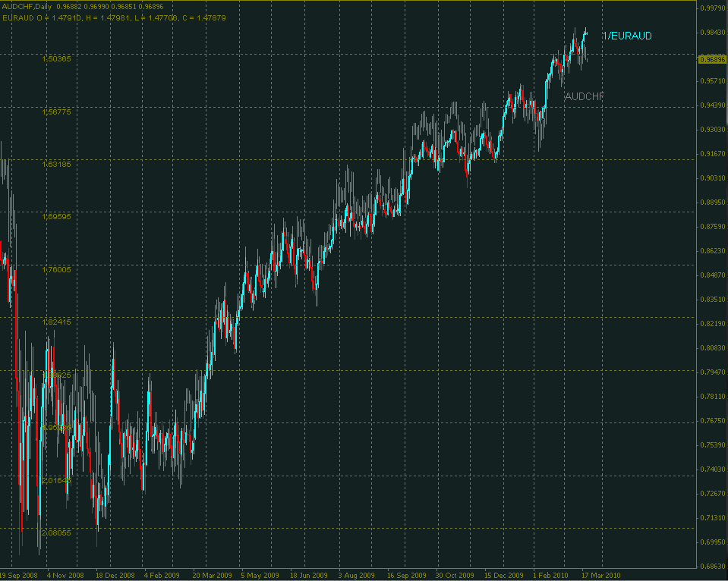Image resolution: width=728 pixels, height=581 pixels.
Task: Click price axis value 0.75390
Action: [x=713, y=445]
